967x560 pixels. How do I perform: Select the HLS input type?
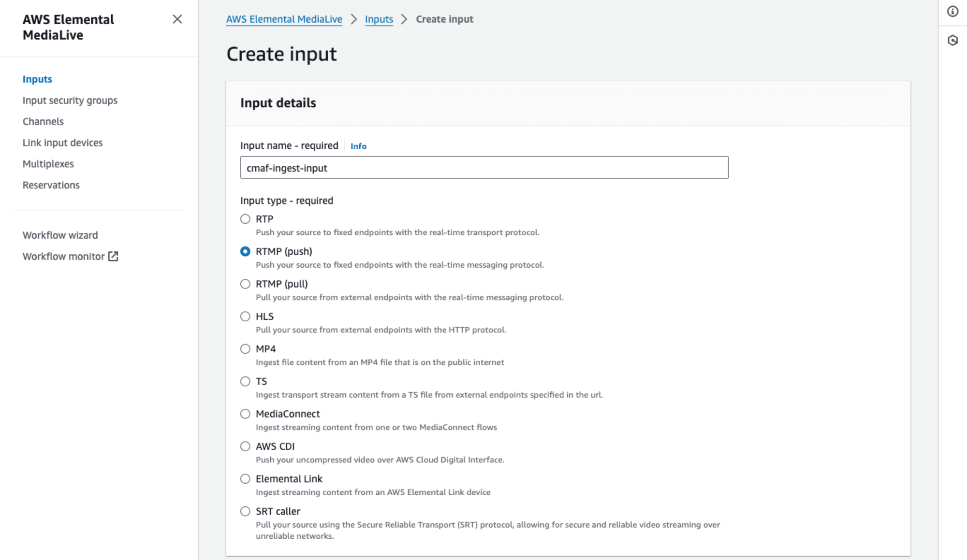(245, 316)
